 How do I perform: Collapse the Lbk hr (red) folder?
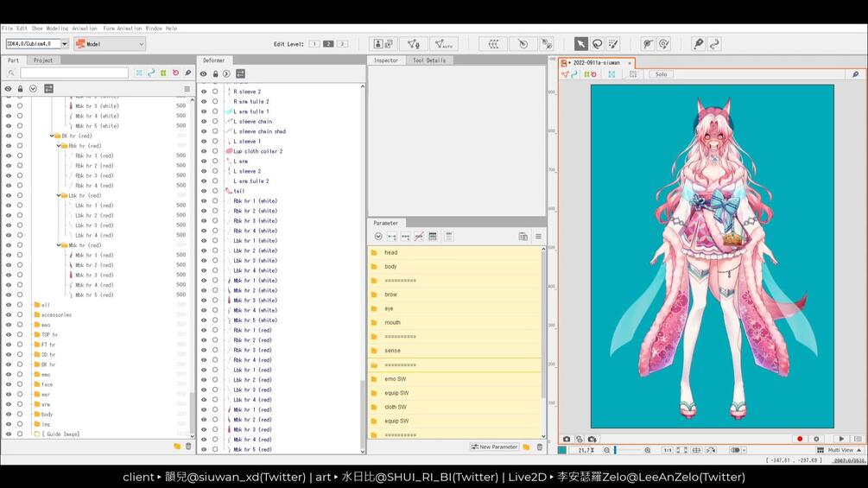point(59,195)
